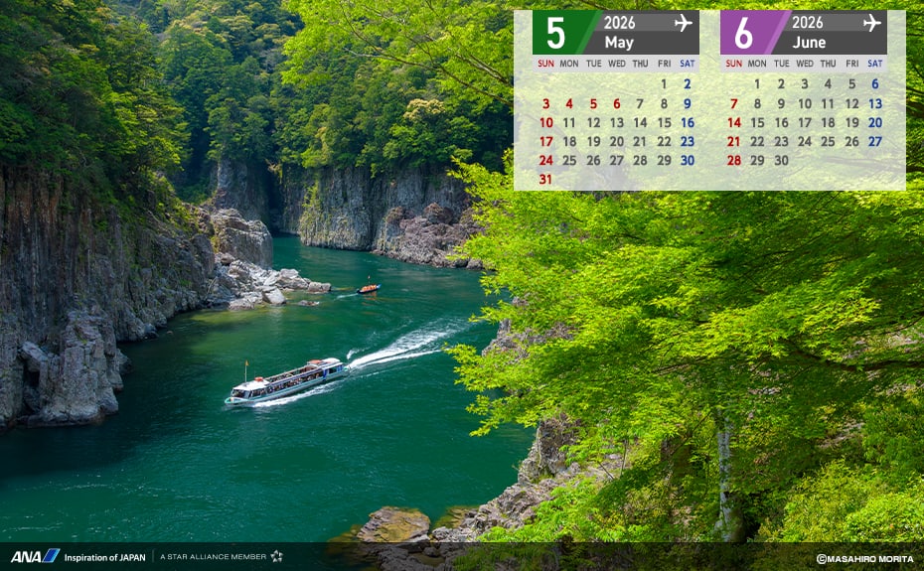Click the "A STAR ALLIANCE MEMBER" text
Viewport: 924px width, 571px height.
coord(213,558)
